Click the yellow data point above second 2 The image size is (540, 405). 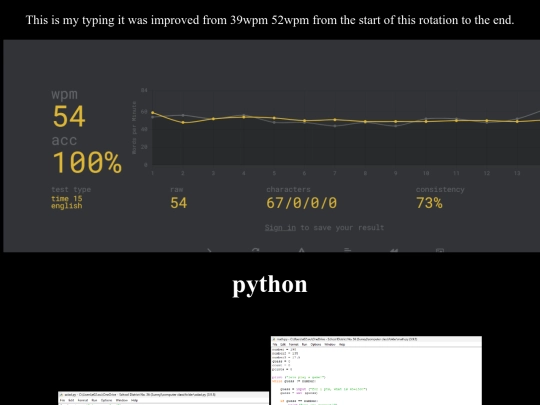tap(183, 122)
